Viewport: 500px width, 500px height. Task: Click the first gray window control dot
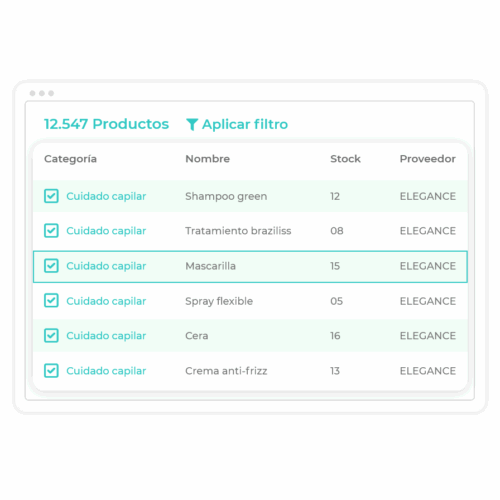click(32, 93)
